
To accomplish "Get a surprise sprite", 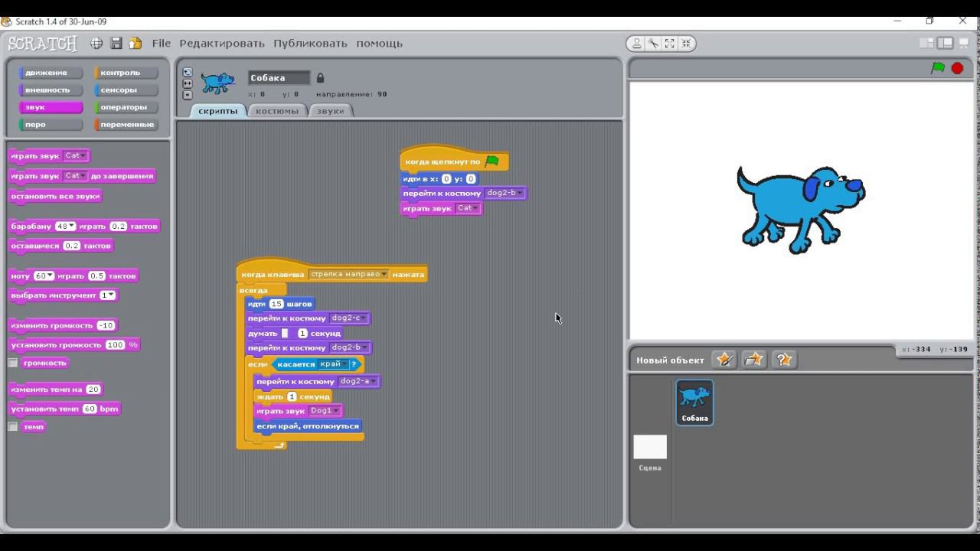I will click(784, 360).
